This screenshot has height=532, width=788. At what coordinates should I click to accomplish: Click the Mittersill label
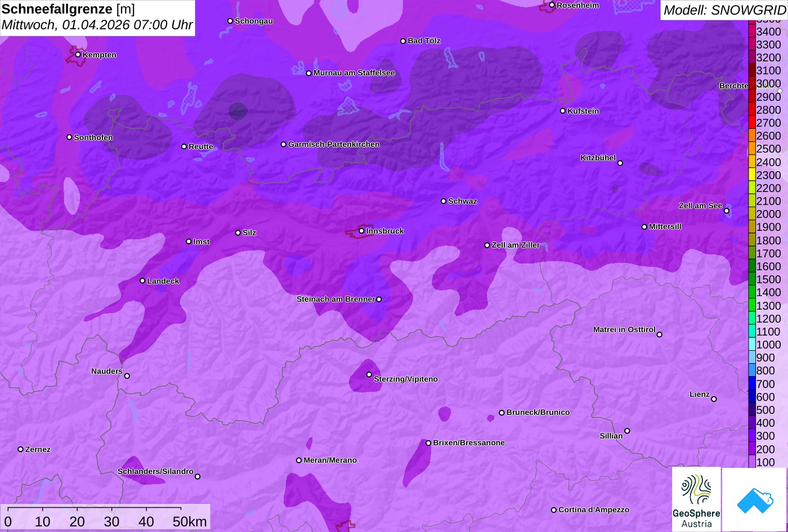pos(665,227)
